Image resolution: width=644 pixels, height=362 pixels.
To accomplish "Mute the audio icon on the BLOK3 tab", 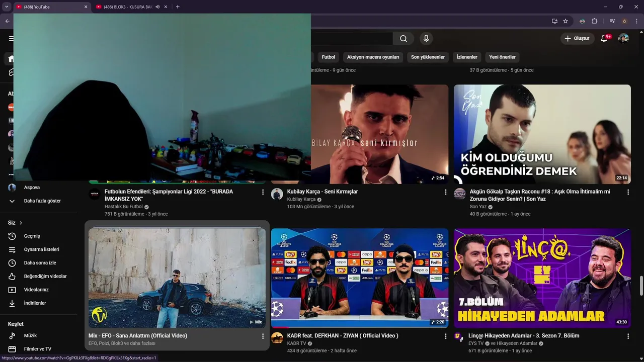I will 157,7.
